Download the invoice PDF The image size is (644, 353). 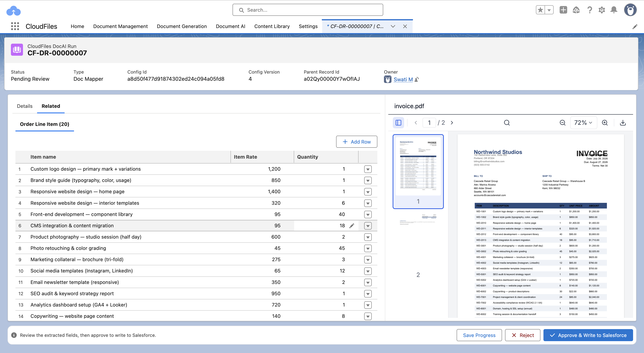point(623,123)
